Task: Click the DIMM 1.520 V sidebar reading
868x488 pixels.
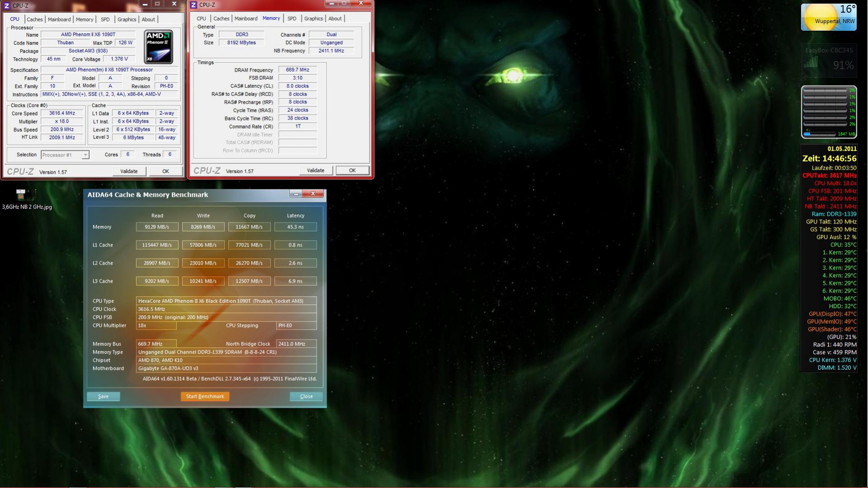Action: coord(837,368)
